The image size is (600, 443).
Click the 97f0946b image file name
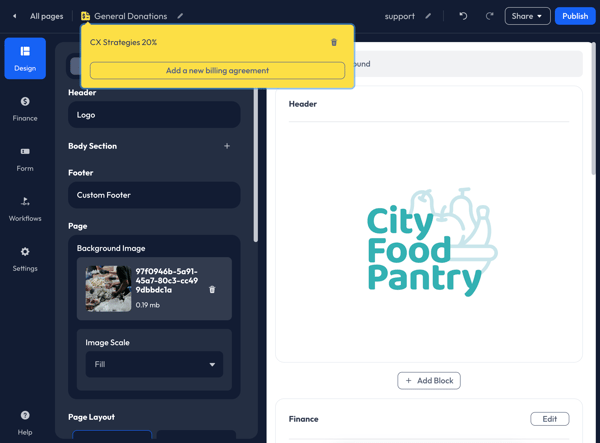click(167, 280)
